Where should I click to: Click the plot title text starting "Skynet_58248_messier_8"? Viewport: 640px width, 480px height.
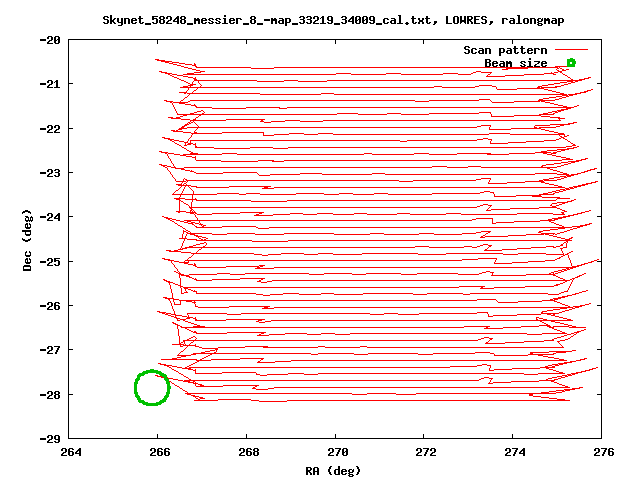pyautogui.click(x=333, y=20)
